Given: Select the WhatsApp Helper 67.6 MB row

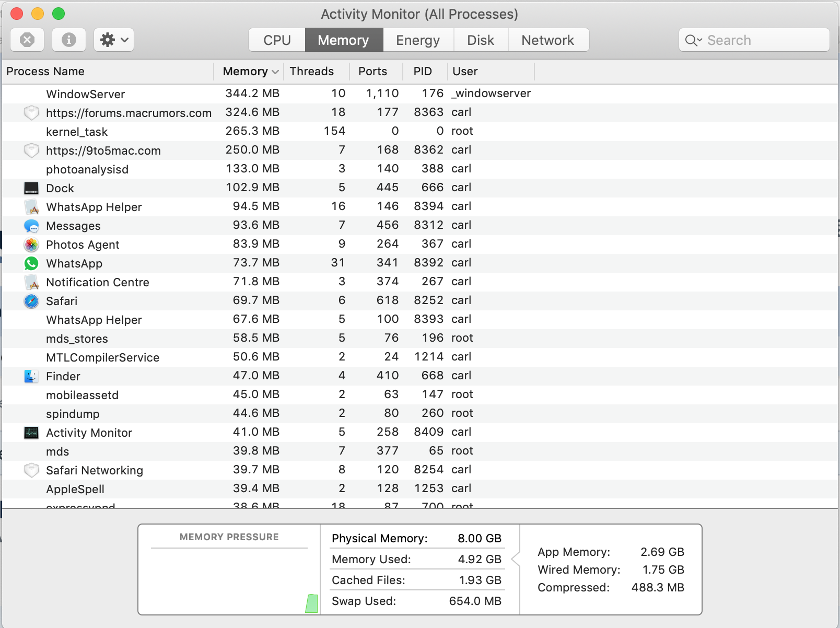Looking at the screenshot, I should coord(420,320).
